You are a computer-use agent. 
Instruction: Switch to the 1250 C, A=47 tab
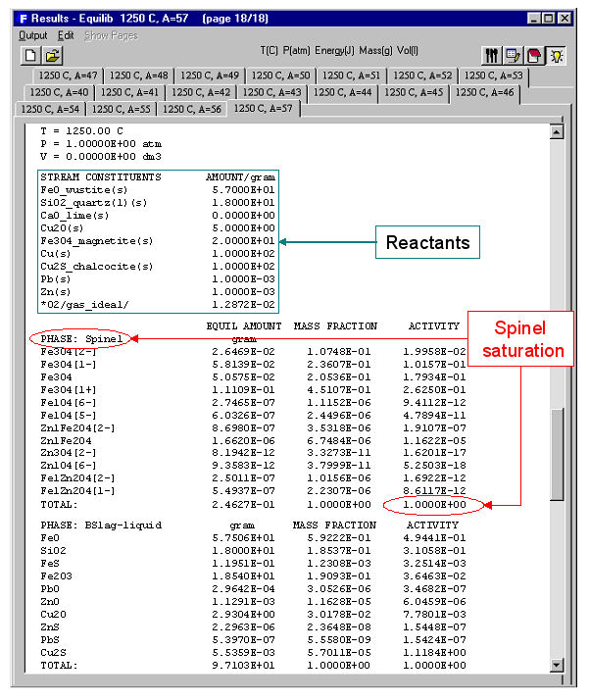click(68, 75)
